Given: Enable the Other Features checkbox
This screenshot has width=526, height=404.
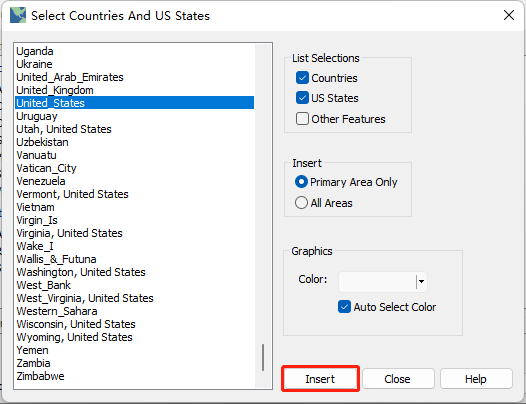Looking at the screenshot, I should point(302,119).
